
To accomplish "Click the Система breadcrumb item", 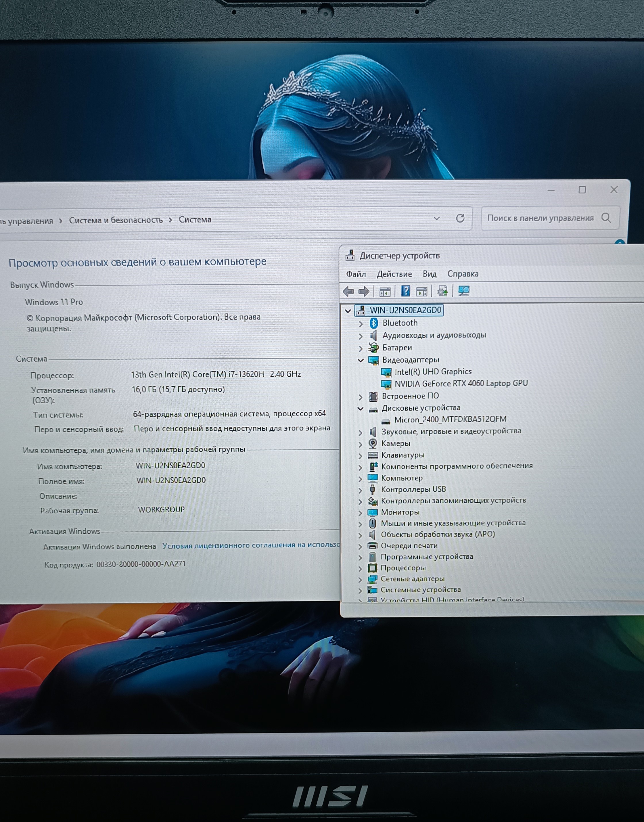I will [195, 219].
